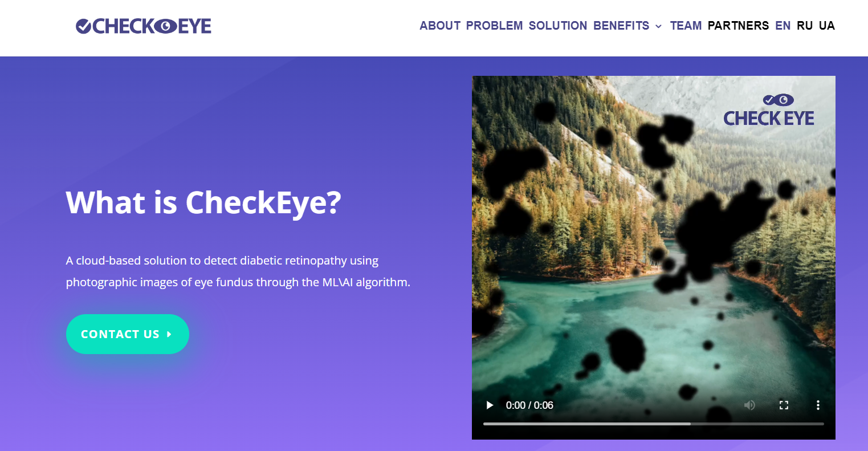The height and width of the screenshot is (451, 868).
Task: Open the Partners link
Action: pyautogui.click(x=738, y=26)
